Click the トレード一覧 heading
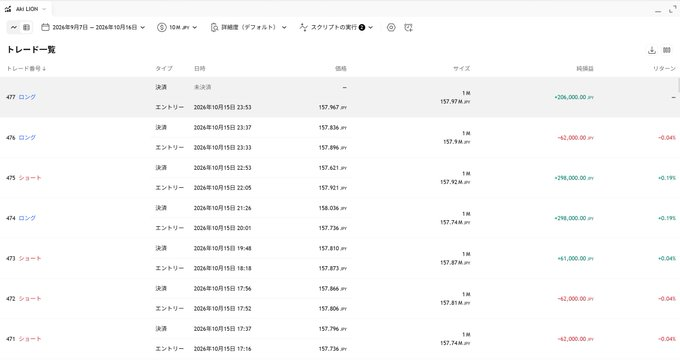 point(31,50)
